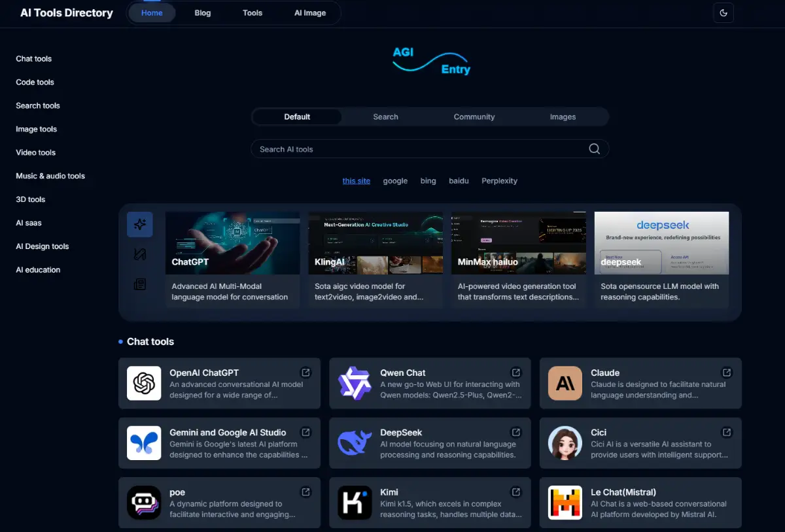Select the newspaper icon in featured panel
Viewport: 785px width, 532px height.
click(140, 284)
